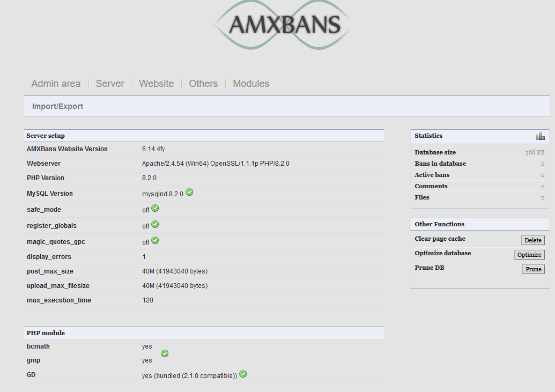Click the max_execution_time value 120
The height and width of the screenshot is (392, 555).
click(x=147, y=300)
